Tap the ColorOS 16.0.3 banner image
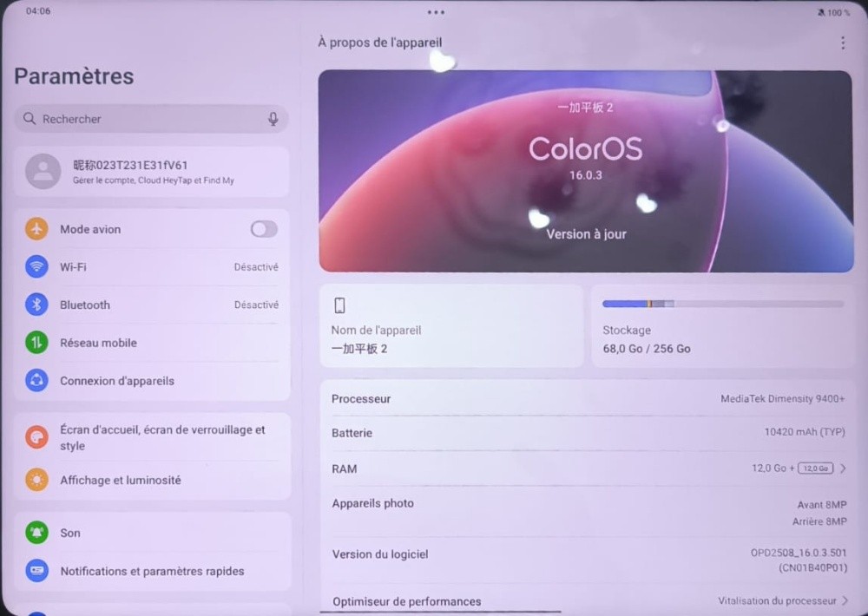 click(x=586, y=171)
